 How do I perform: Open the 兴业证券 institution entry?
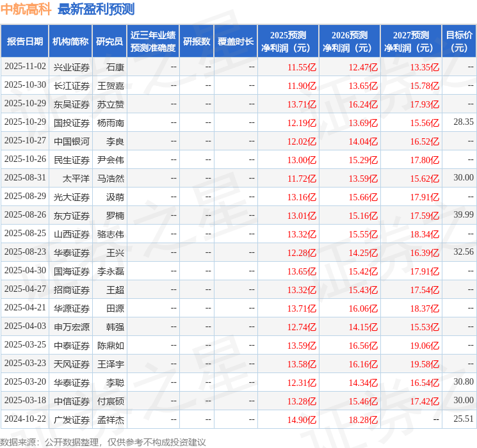(x=71, y=67)
